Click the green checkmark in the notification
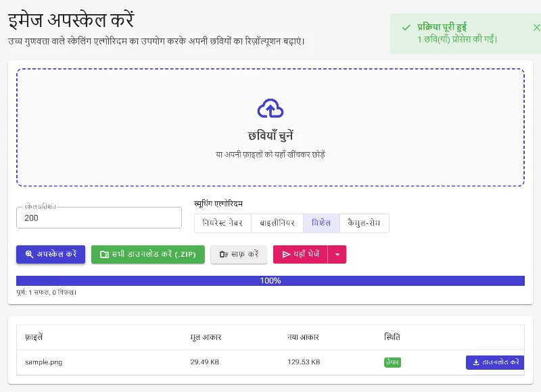 pos(406,28)
